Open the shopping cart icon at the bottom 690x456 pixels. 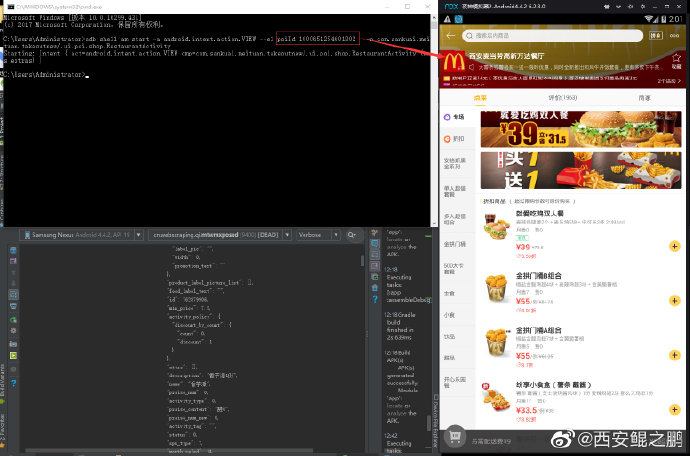(455, 436)
